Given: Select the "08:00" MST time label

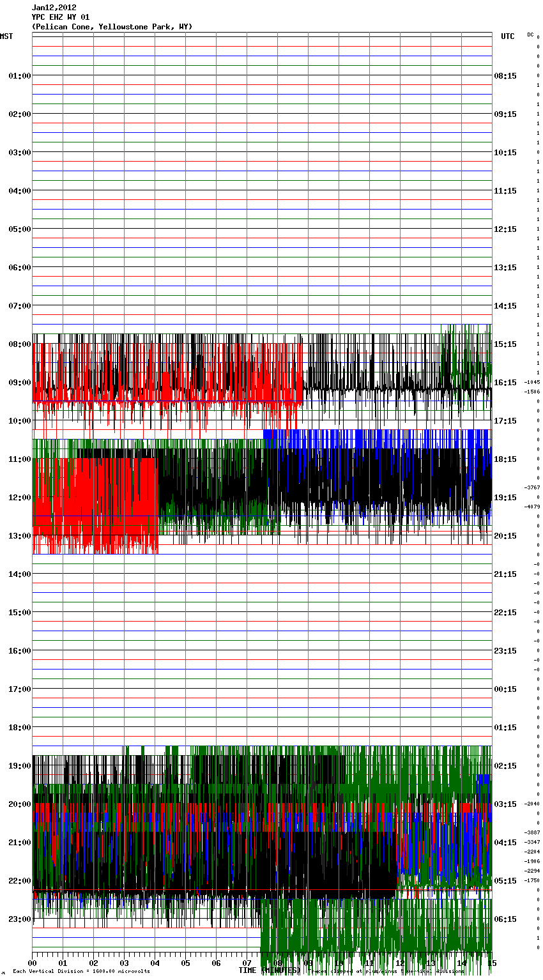Looking at the screenshot, I should [x=20, y=344].
